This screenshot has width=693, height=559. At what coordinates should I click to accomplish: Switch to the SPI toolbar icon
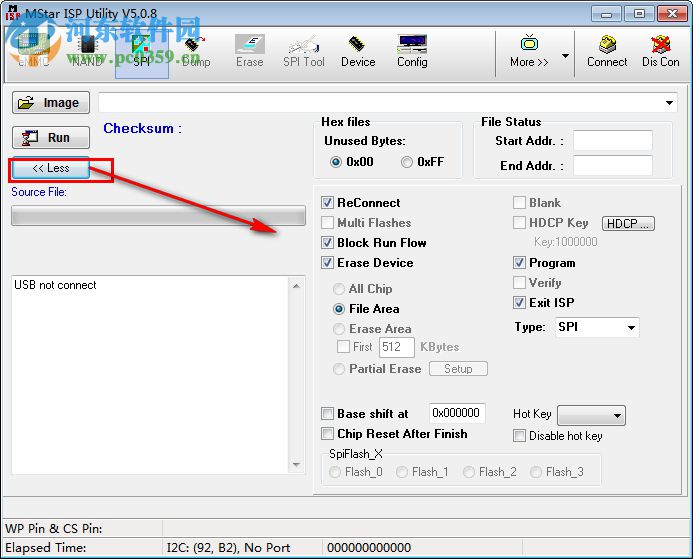pos(141,52)
